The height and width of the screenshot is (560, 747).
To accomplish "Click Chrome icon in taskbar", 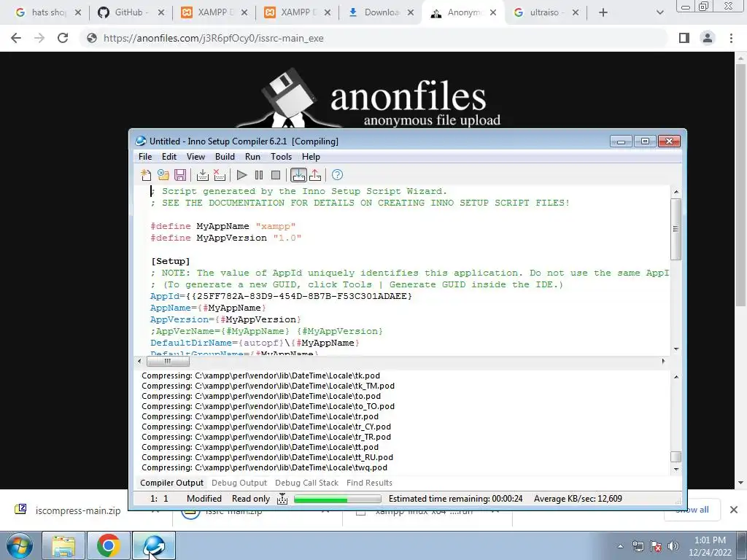I will point(109,545).
